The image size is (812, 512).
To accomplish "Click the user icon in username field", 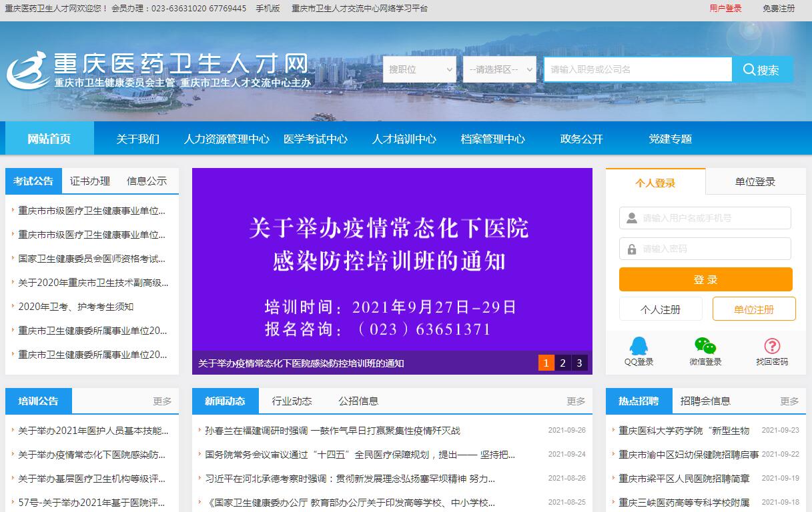I will (631, 218).
